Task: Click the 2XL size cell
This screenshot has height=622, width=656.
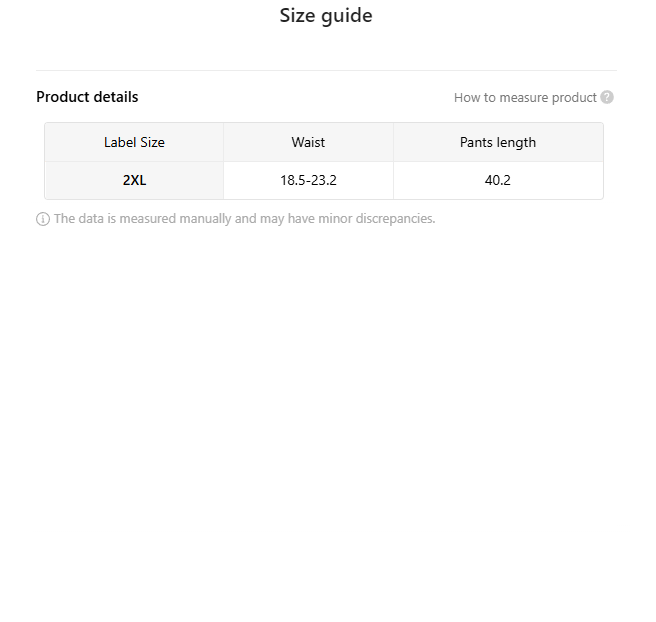Action: click(x=134, y=181)
